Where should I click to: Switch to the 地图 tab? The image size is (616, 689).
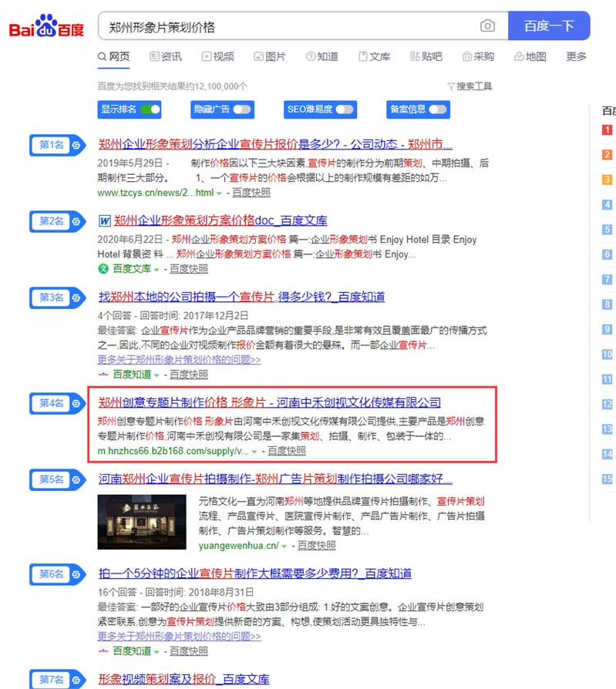click(x=530, y=57)
